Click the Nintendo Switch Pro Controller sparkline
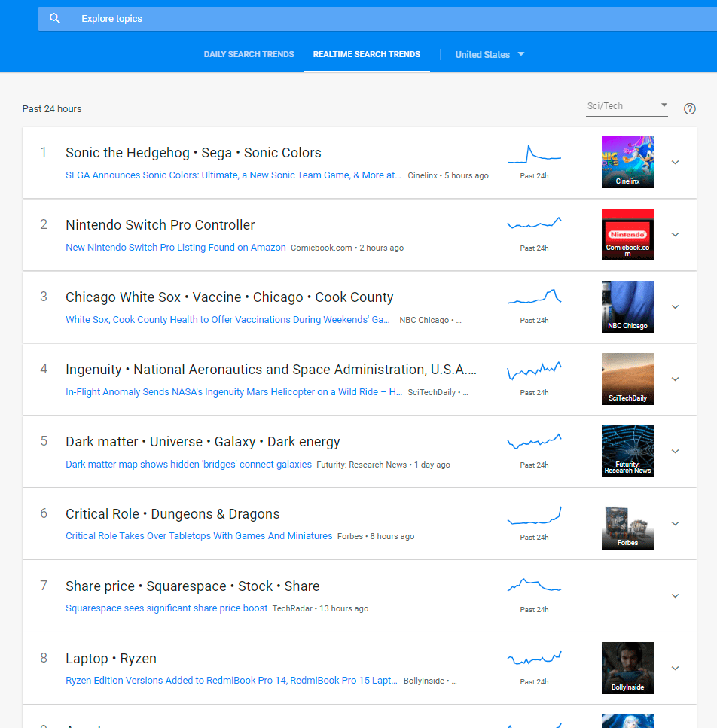The width and height of the screenshot is (717, 728). coord(534,223)
